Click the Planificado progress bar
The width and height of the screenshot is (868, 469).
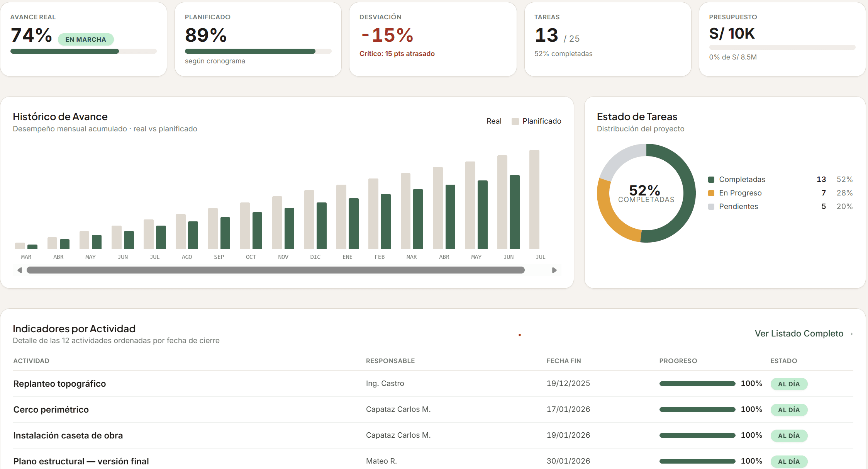click(258, 51)
